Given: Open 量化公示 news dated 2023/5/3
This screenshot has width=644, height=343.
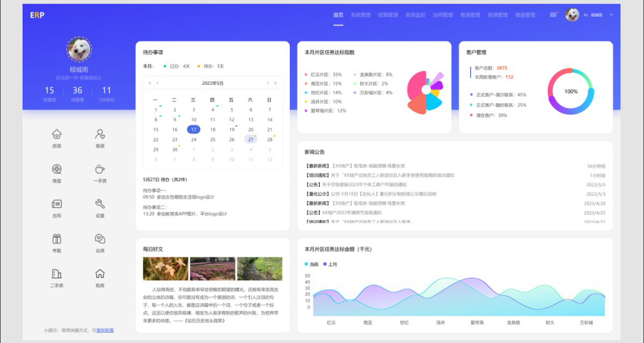Looking at the screenshot, I should click(x=455, y=194).
